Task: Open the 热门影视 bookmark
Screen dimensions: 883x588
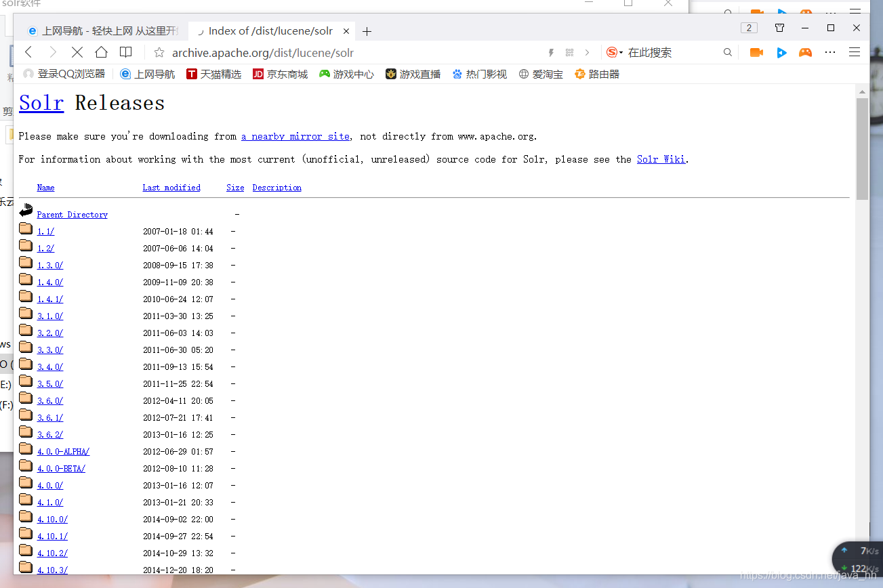Action: [x=479, y=74]
